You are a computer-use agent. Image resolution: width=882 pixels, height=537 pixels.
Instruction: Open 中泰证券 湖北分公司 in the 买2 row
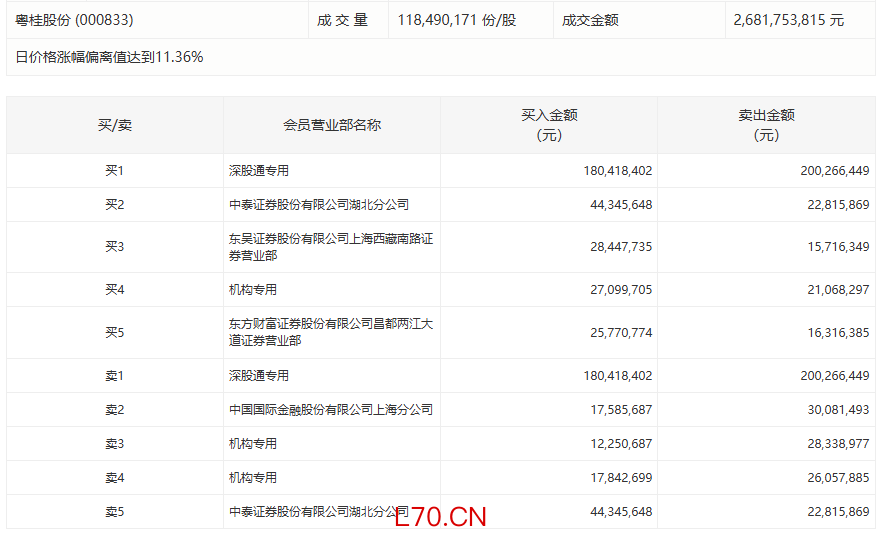click(x=319, y=205)
